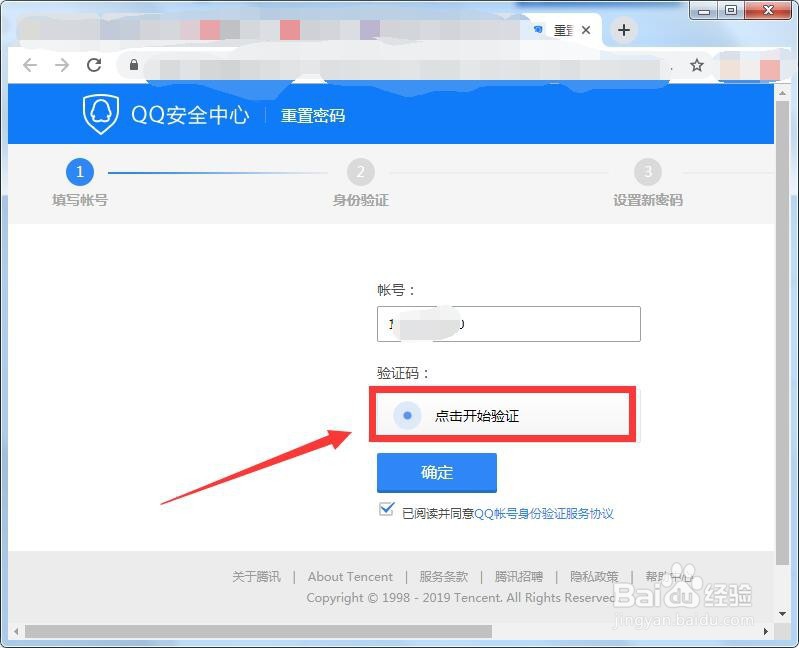Open the About Tencent footer link

coord(350,577)
